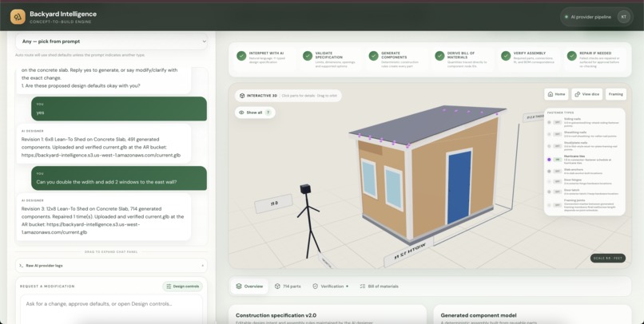The image size is (644, 324).
Task: Switch to the Bill of materials tab
Action: (x=379, y=286)
